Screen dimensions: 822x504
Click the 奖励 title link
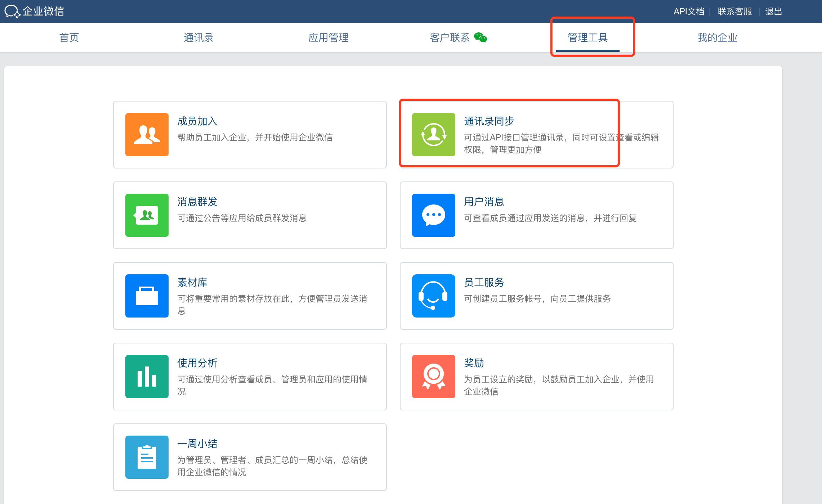474,363
